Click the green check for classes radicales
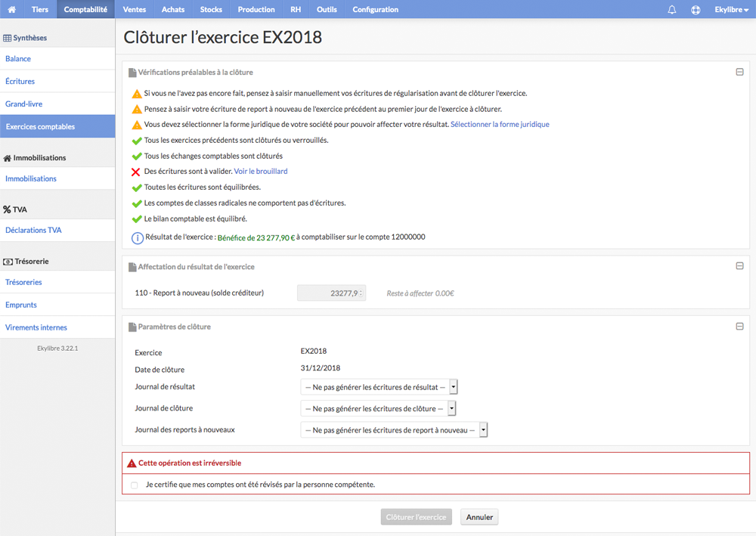The width and height of the screenshot is (756, 536). click(x=136, y=203)
